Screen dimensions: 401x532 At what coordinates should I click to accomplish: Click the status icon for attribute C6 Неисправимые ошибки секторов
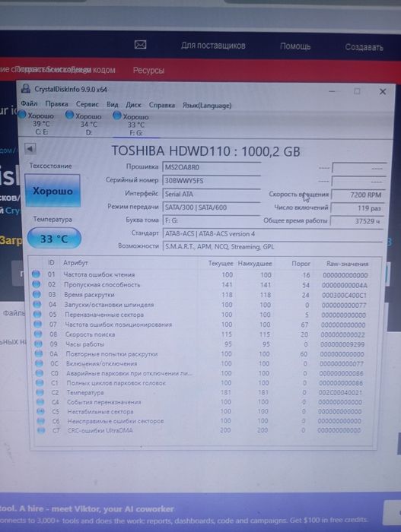coord(41,421)
